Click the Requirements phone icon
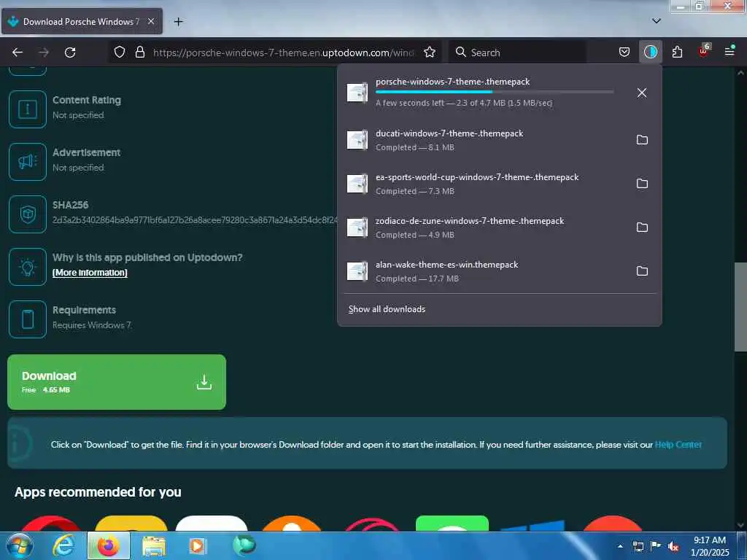Screen dimensions: 747x560 pos(28,319)
